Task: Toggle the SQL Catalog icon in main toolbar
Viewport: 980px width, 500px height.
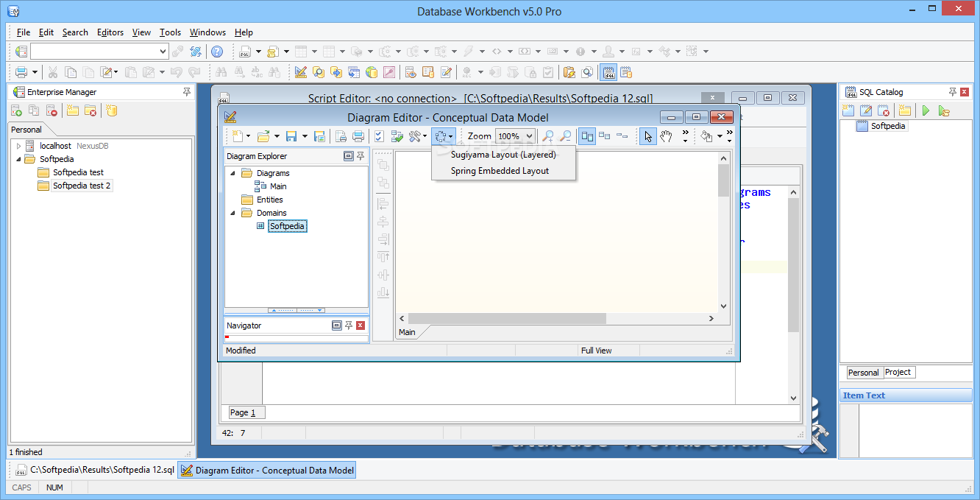Action: coord(608,72)
